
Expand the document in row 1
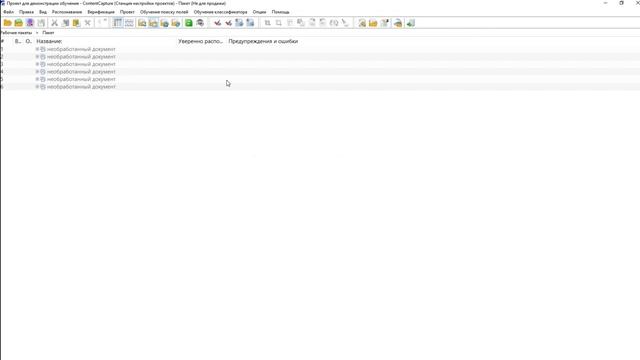[38, 49]
